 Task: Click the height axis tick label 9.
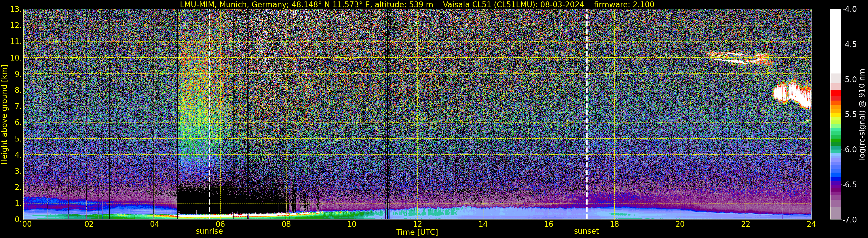(x=18, y=74)
